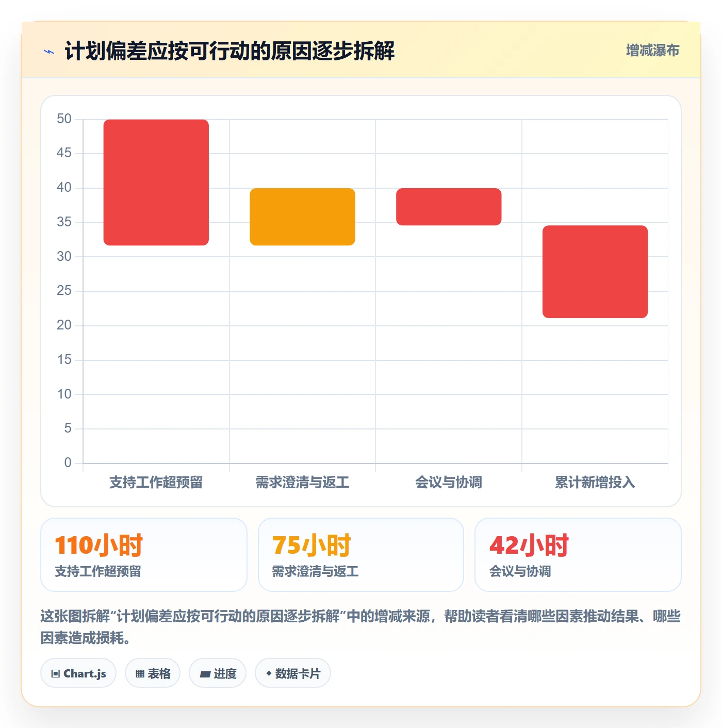
Task: Click the 数据卡片 tag chip
Action: point(293,673)
